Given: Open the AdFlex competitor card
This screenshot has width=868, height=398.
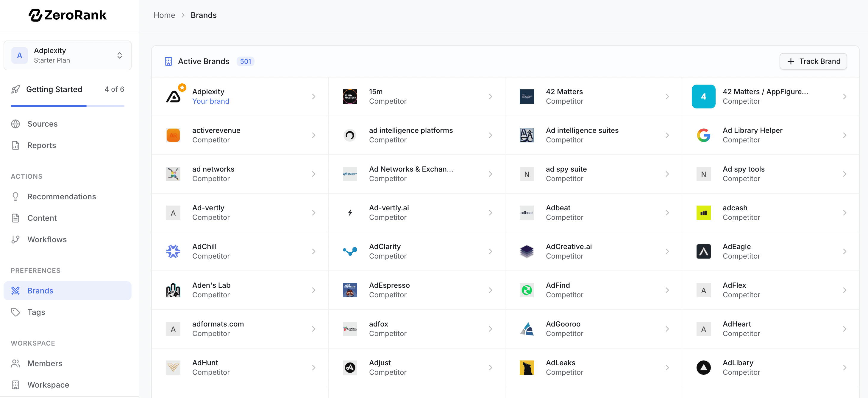Looking at the screenshot, I should pos(770,290).
